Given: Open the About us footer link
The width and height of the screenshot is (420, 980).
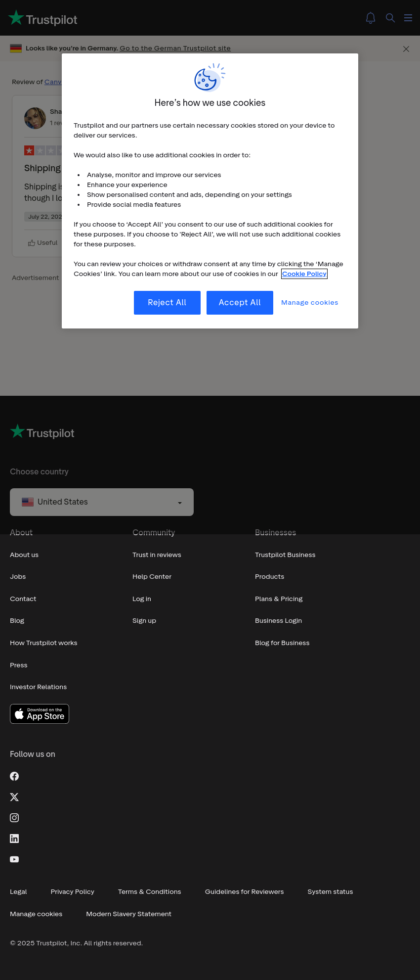Looking at the screenshot, I should pyautogui.click(x=24, y=555).
